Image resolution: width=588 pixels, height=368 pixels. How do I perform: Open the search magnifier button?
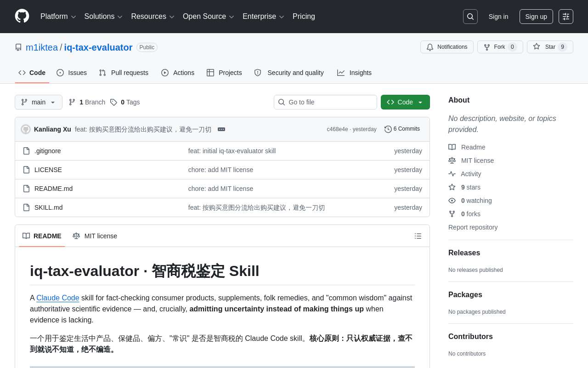470,17
